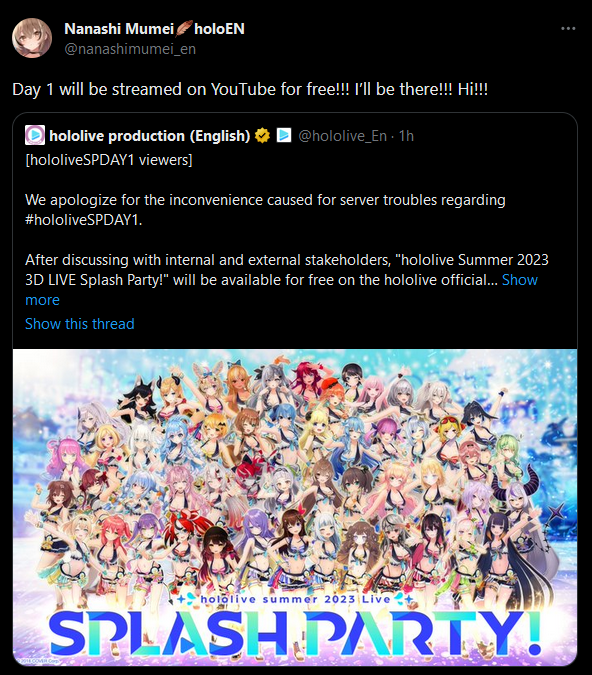The width and height of the screenshot is (592, 675).
Task: Click the blue hololive affiliate badge icon
Action: pyautogui.click(x=284, y=135)
